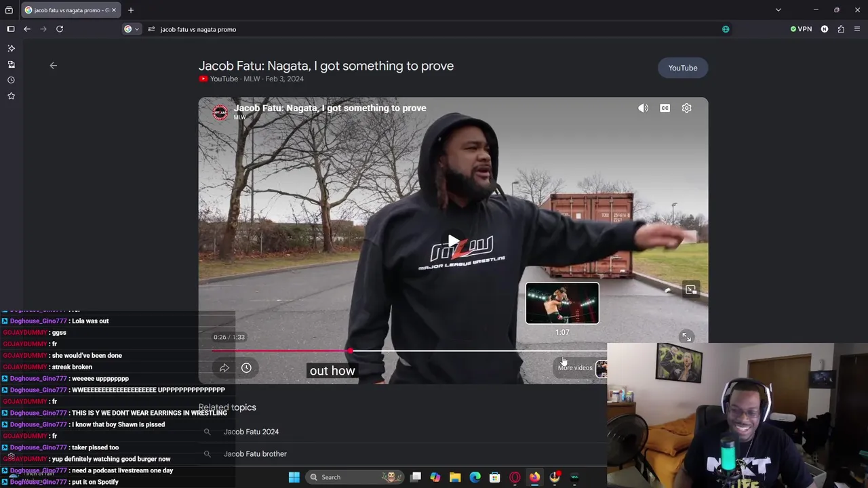Click the MLW channel avatar in the video

coord(220,113)
